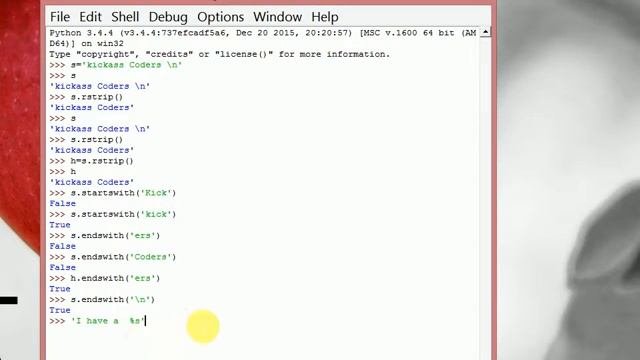640x360 pixels.
Task: Click the Python 3.4.4 version banner line
Action: coord(263,33)
